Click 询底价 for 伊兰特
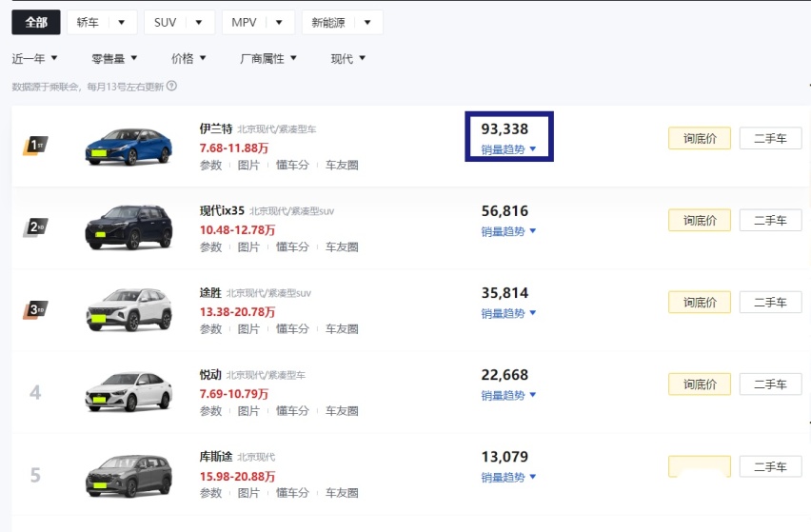This screenshot has width=811, height=532. [x=700, y=139]
